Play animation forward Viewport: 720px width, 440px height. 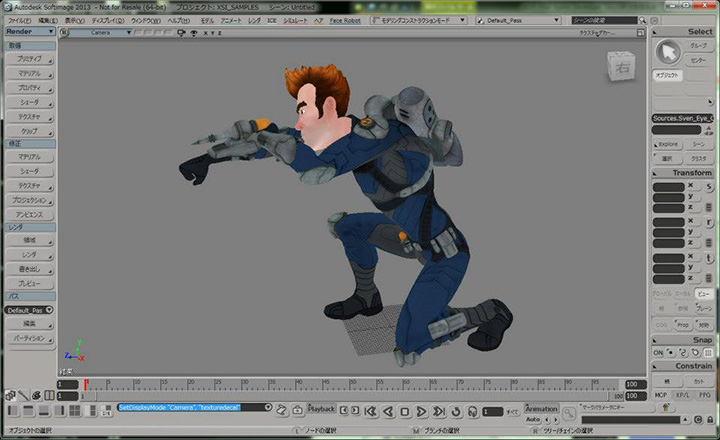click(421, 412)
